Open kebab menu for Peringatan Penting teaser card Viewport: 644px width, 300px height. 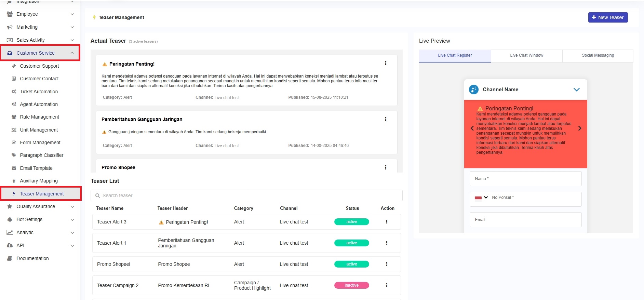point(386,63)
